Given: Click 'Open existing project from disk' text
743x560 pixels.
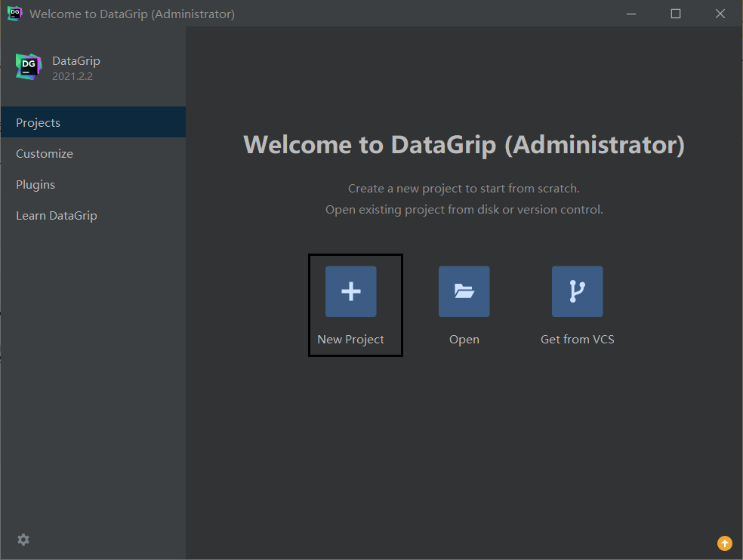Looking at the screenshot, I should [464, 210].
